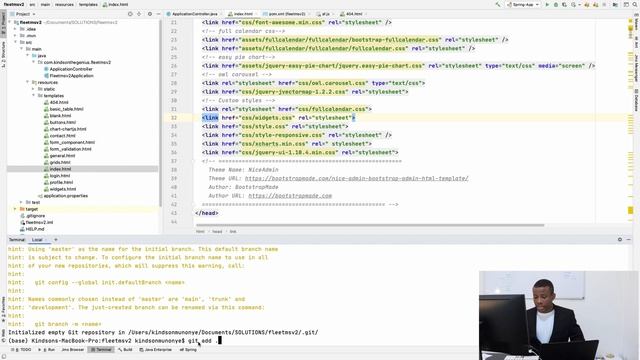Open blank.html in project tree
Screen dimensions: 640x360
pos(57,116)
